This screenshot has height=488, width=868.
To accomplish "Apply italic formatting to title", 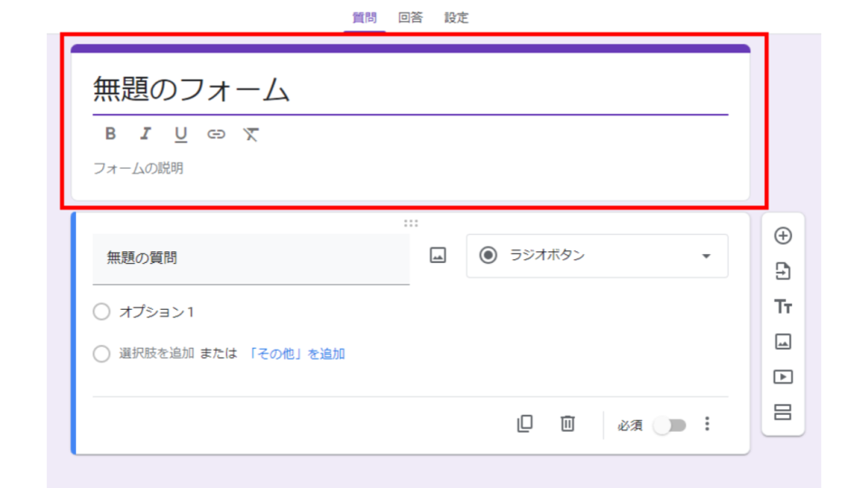I will click(146, 134).
